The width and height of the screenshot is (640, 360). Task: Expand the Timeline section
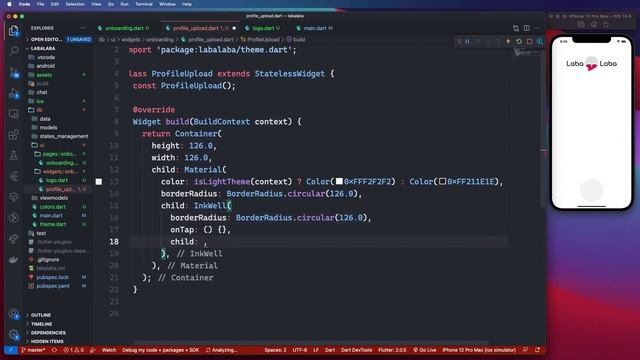pyautogui.click(x=41, y=324)
